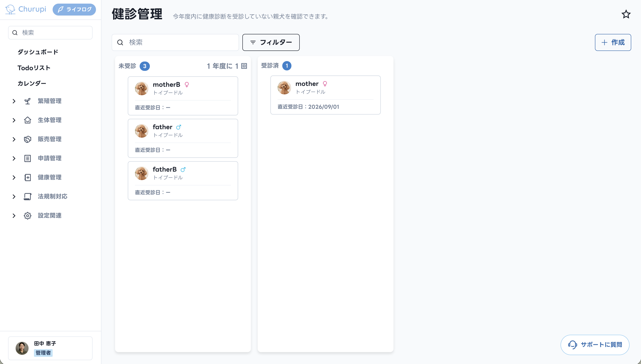Go to ダッシュボード
Image resolution: width=641 pixels, height=364 pixels.
coord(38,52)
